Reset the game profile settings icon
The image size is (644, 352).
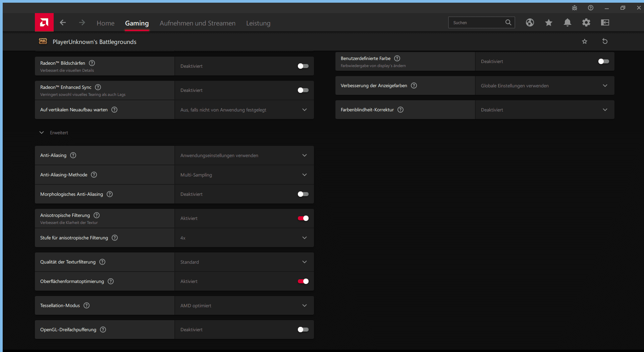tap(605, 41)
